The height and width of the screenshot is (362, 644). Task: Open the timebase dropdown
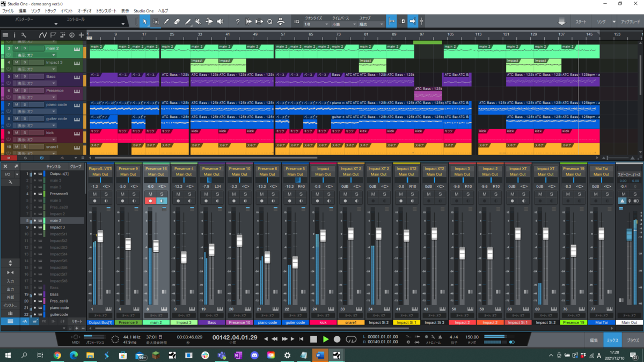pos(343,24)
